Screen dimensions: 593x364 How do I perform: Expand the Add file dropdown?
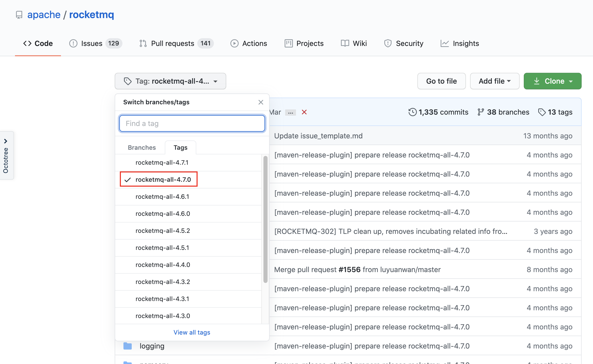[495, 81]
